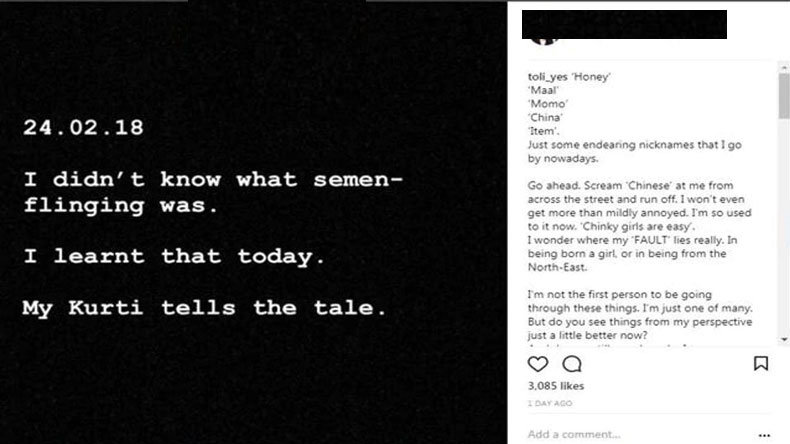This screenshot has width=790, height=444.
Task: Click the 'Just some endearing nicknames' caption line
Action: [x=634, y=151]
